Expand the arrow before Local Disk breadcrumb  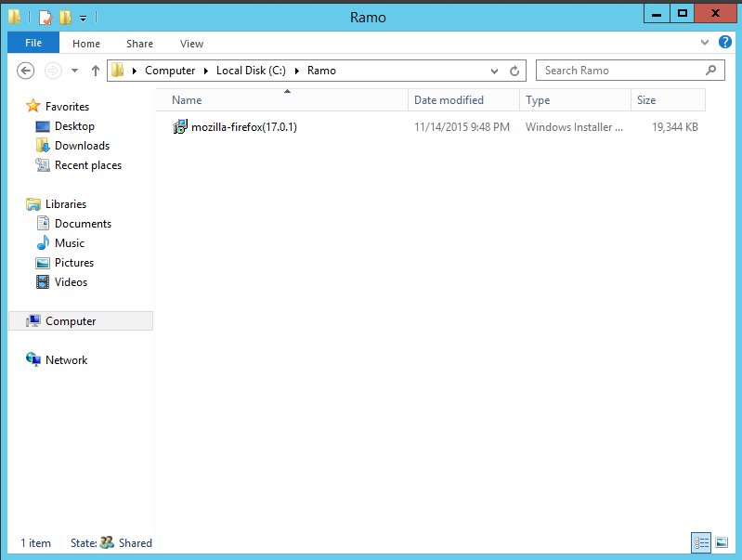206,71
